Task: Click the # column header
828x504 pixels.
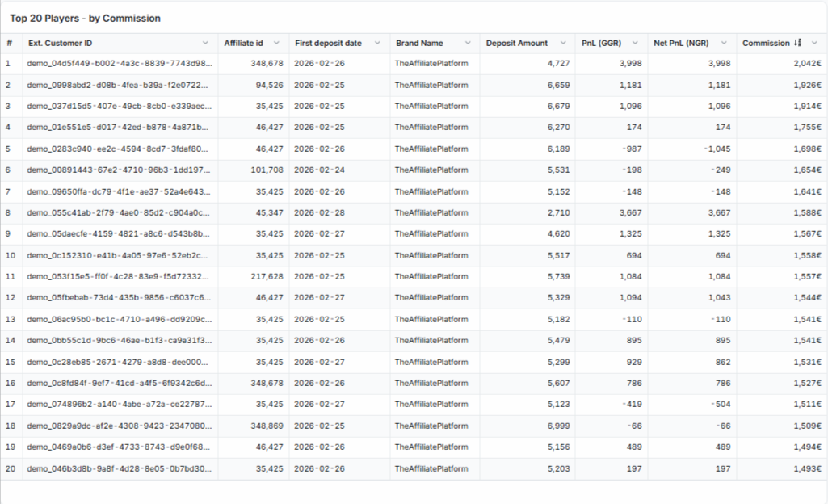Action: coord(9,43)
